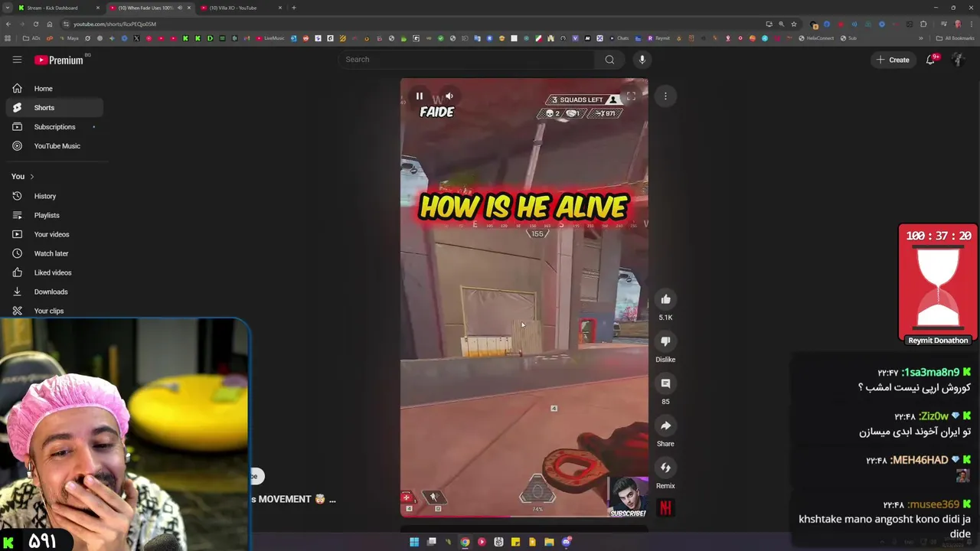Enter fullscreen on the Short
The image size is (980, 551).
click(x=631, y=96)
